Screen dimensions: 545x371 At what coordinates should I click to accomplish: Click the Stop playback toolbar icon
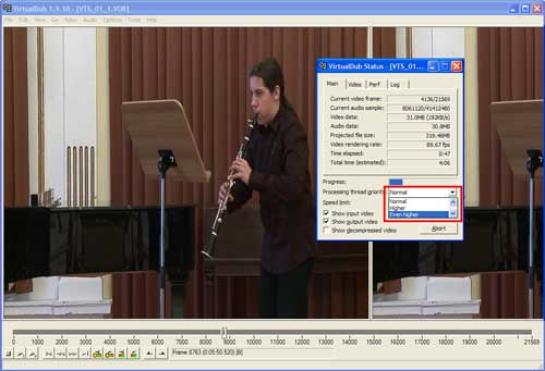coord(9,354)
